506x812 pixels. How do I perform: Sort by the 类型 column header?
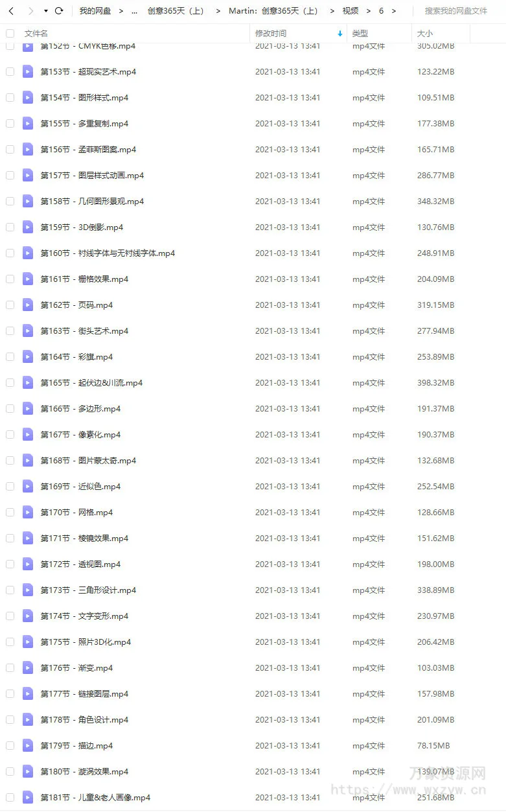tap(360, 33)
